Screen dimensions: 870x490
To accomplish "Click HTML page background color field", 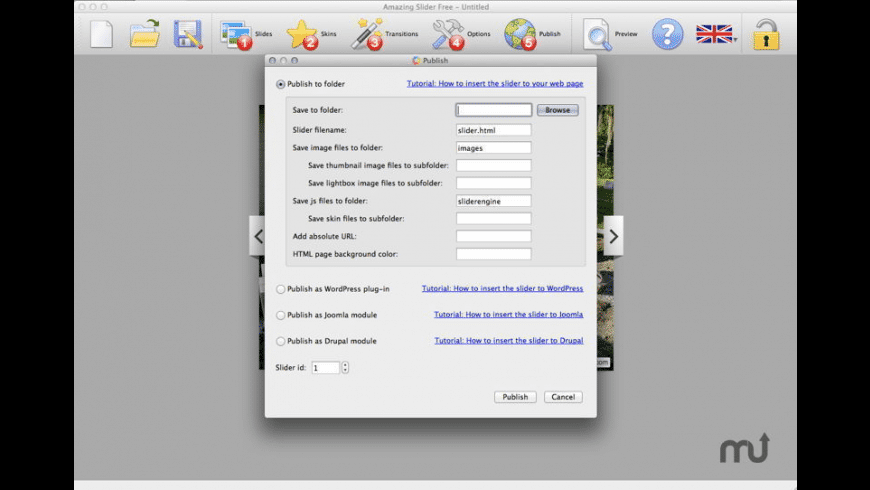I will [494, 254].
